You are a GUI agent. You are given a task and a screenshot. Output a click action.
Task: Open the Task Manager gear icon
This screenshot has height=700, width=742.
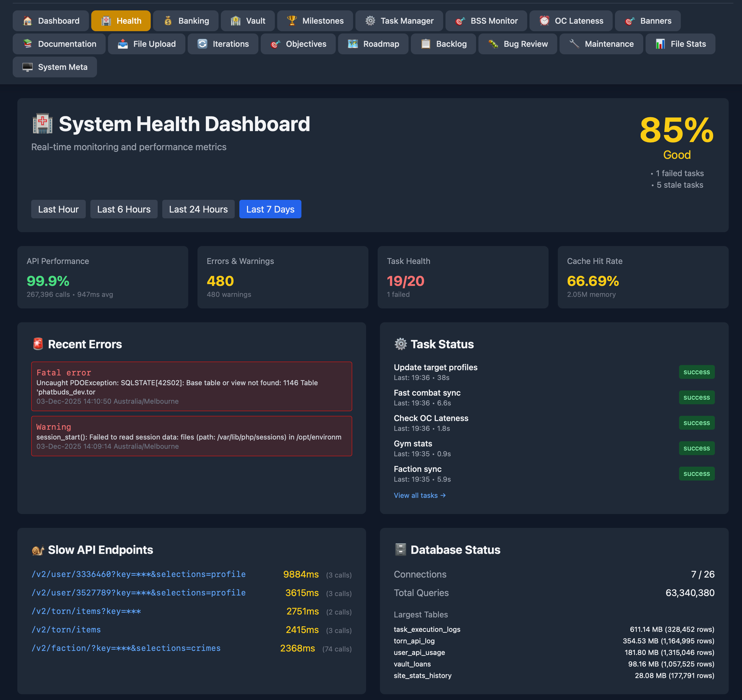pos(370,21)
